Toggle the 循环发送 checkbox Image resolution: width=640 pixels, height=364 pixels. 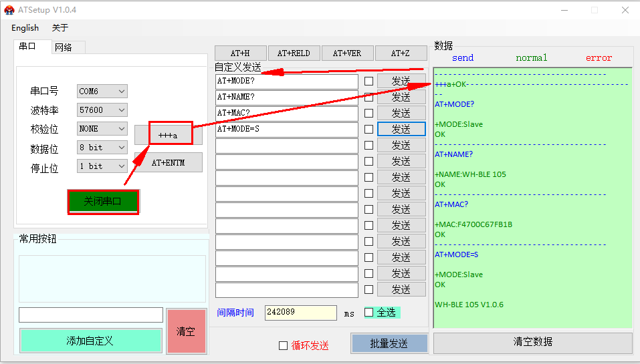point(283,345)
